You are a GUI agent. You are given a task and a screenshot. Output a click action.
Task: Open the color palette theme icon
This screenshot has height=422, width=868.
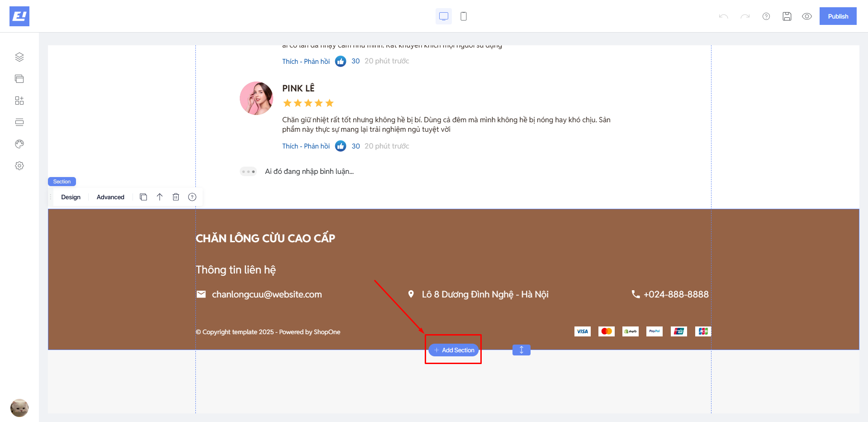19,144
